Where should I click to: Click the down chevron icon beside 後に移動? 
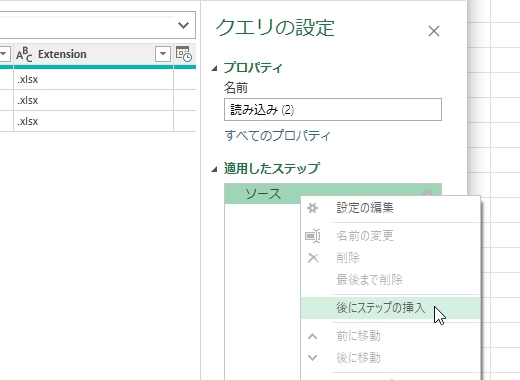[x=312, y=358]
